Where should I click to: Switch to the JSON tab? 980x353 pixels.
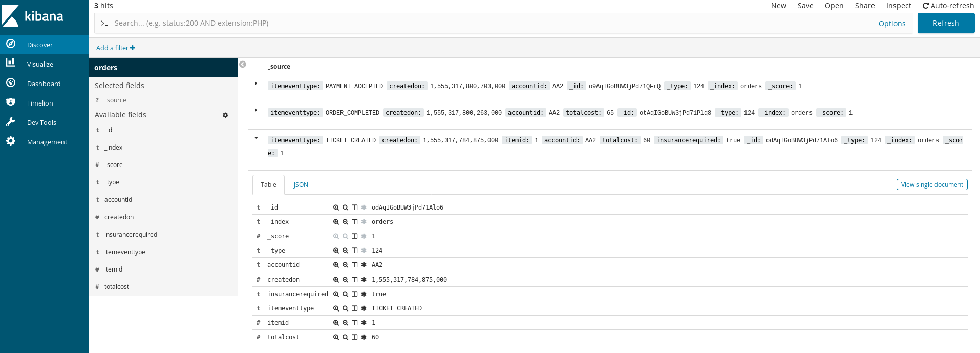pos(301,184)
